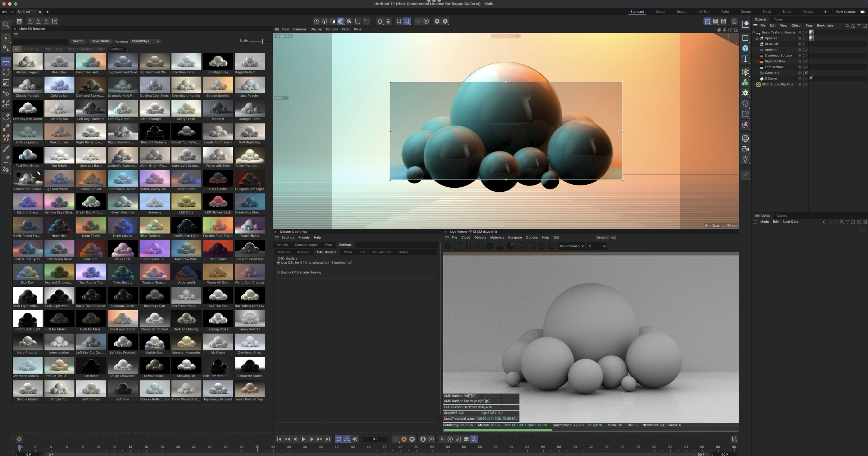Screen dimensions: 868x456
Task: Open the HDR tonemap dropdown
Action: pos(571,246)
